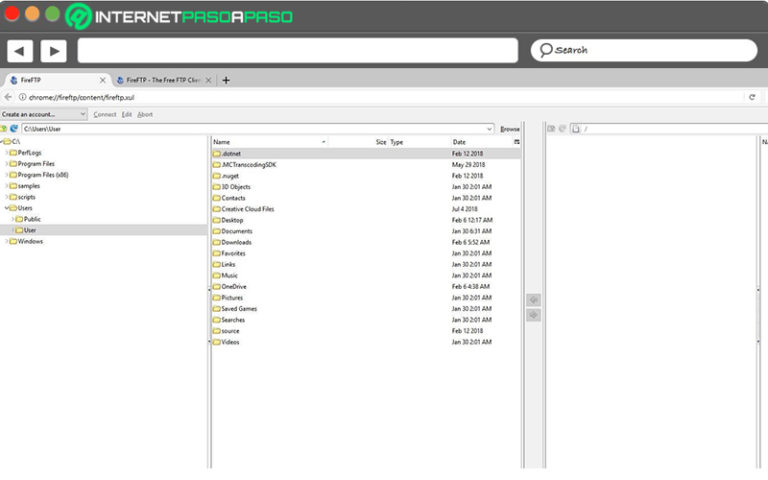Expand the Program Files tree folder

pyautogui.click(x=7, y=164)
